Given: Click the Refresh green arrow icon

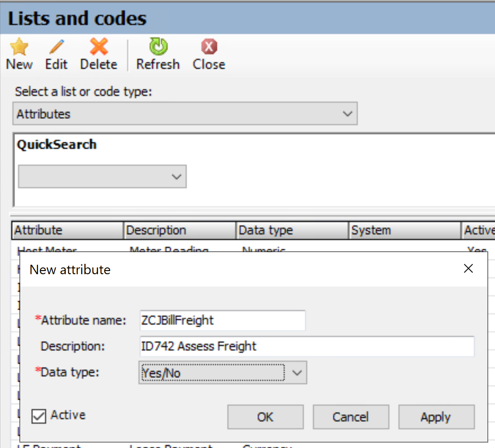Looking at the screenshot, I should (158, 47).
